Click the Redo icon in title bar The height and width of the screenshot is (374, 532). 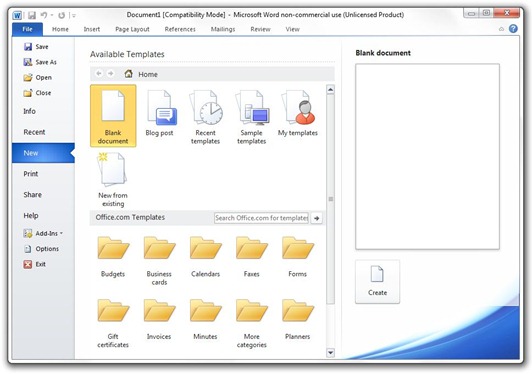click(x=61, y=15)
